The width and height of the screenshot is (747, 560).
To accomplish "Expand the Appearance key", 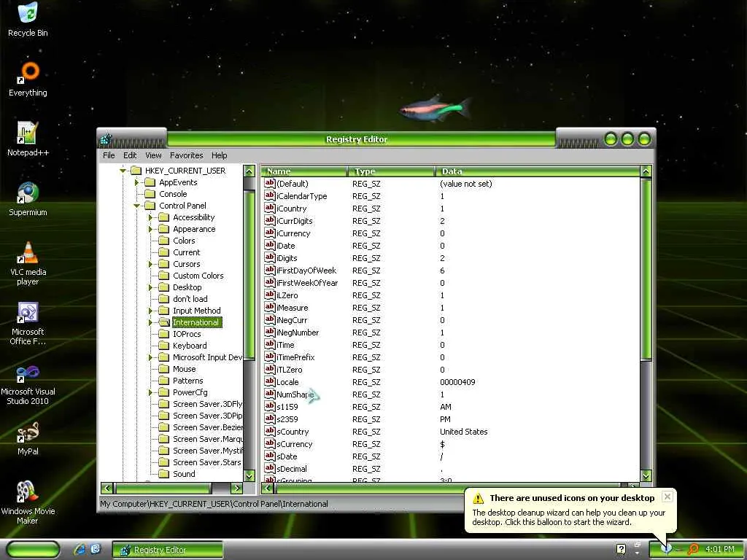I will click(150, 229).
